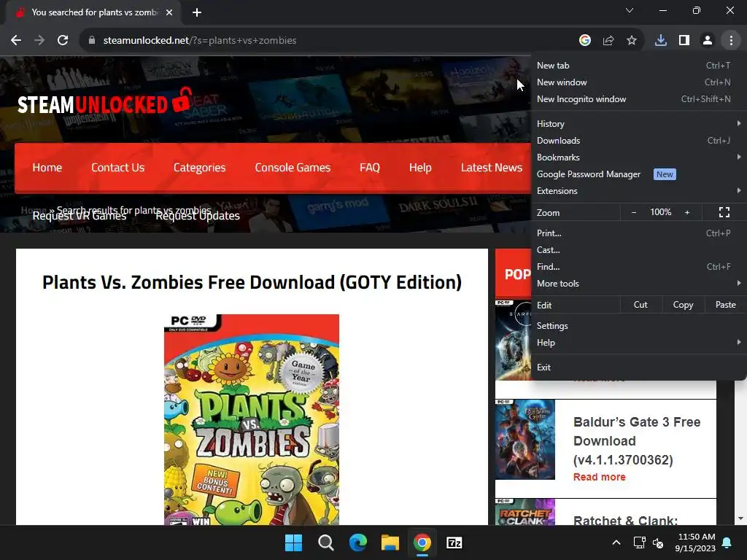Open 7-Zip from taskbar
The width and height of the screenshot is (747, 560).
454,542
